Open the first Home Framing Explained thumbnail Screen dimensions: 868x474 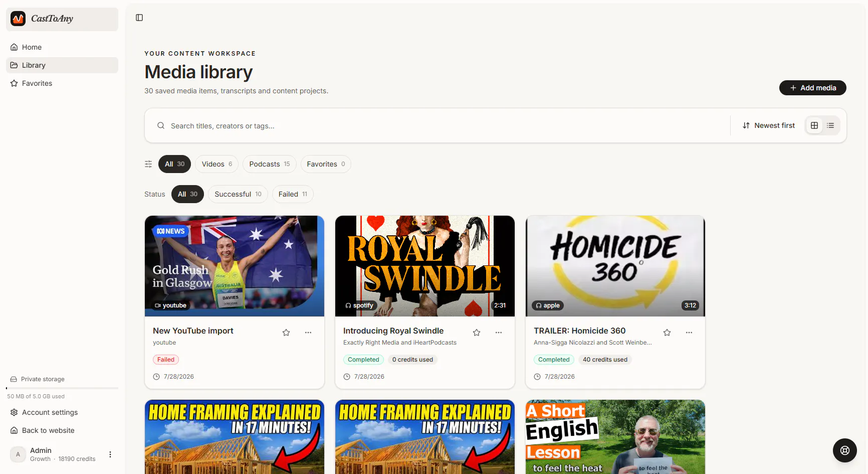point(235,437)
